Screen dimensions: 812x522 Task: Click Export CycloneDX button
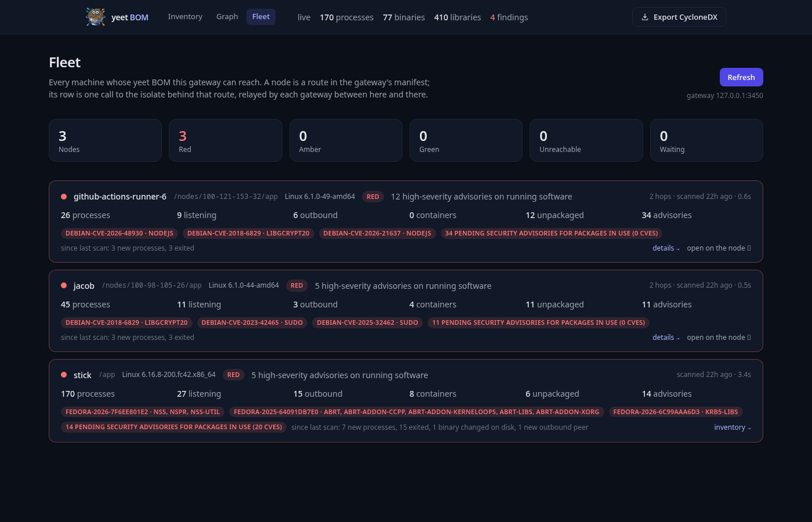tap(679, 17)
